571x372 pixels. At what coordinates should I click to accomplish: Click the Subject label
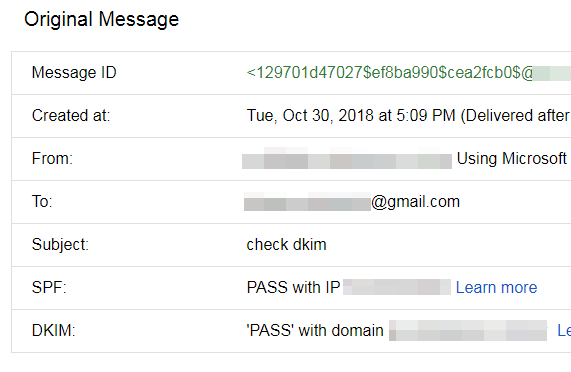(x=60, y=244)
